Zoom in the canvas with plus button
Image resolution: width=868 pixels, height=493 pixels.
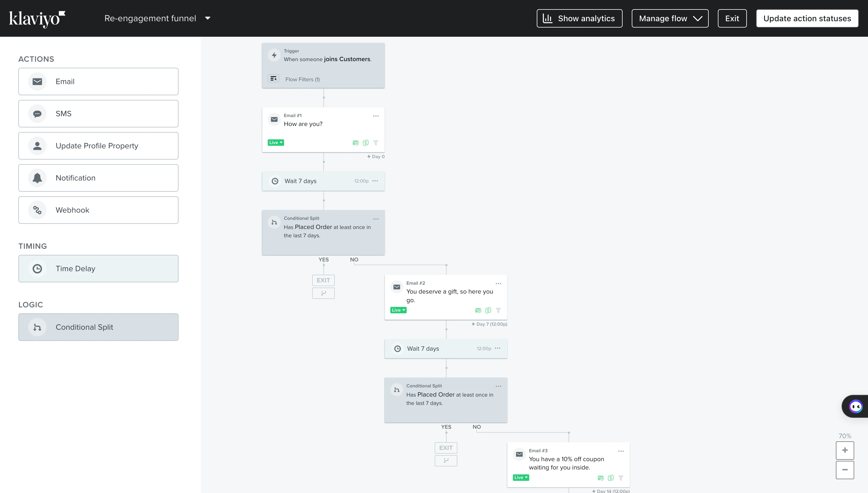tap(845, 451)
